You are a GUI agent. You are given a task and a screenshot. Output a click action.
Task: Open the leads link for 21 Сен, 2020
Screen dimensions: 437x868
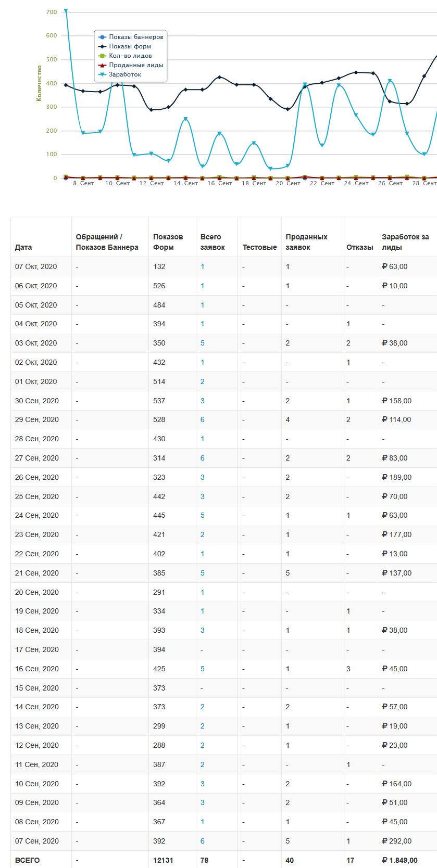(203, 573)
